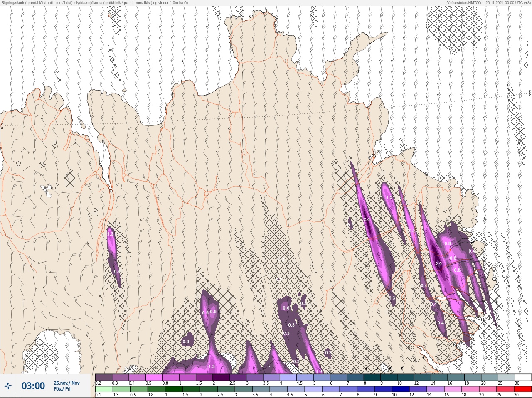Click the map title starting 'Rigning/skúrir'

[94, 3]
